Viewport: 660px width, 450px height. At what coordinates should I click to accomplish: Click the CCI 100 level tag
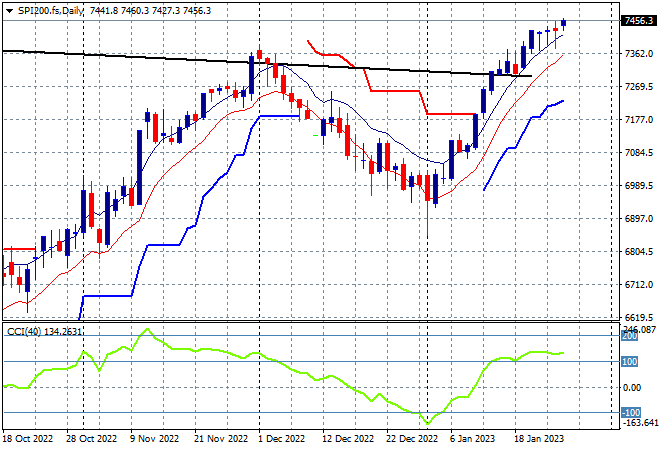[x=630, y=362]
